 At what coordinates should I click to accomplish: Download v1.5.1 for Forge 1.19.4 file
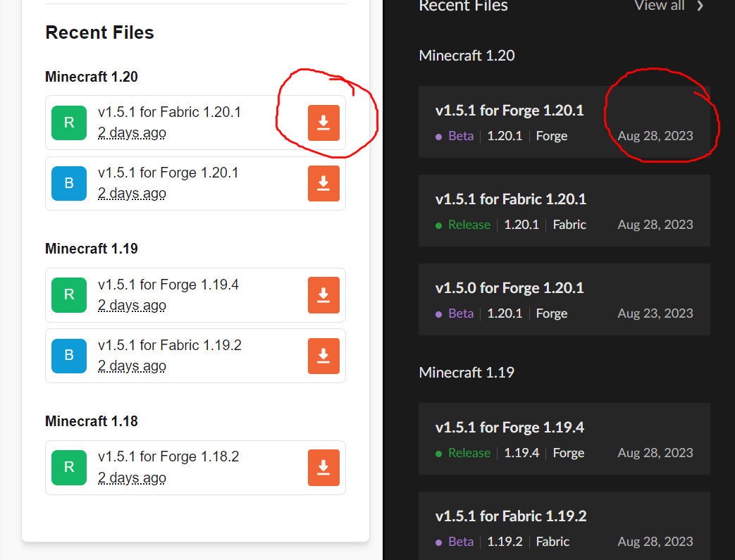point(323,294)
